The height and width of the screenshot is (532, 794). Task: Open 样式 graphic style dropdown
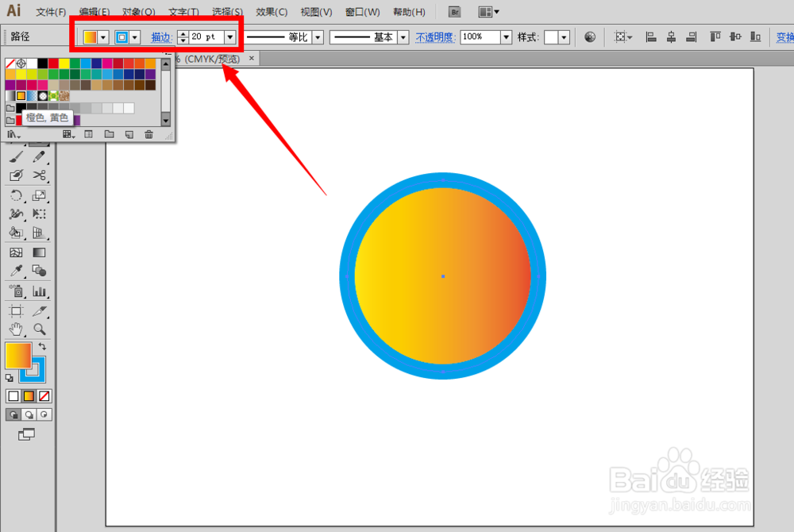point(564,37)
